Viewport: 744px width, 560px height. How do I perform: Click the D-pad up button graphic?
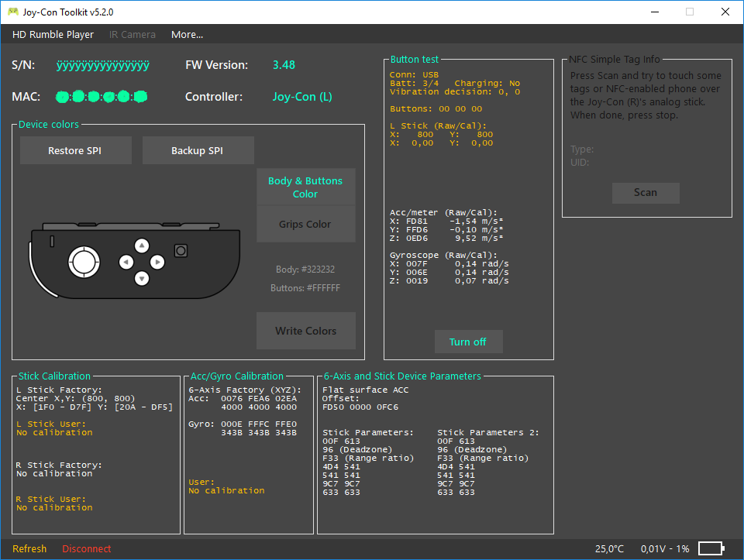pyautogui.click(x=141, y=246)
